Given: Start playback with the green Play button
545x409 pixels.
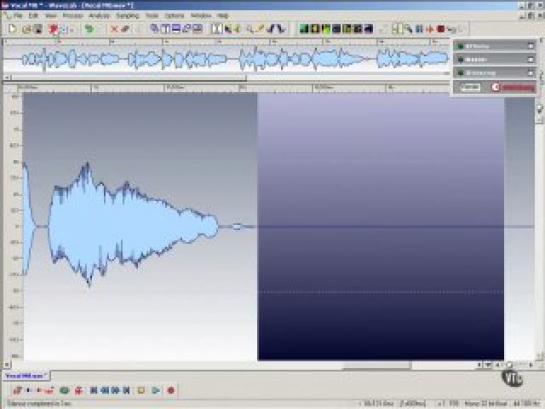Looking at the screenshot, I should pos(156,390).
